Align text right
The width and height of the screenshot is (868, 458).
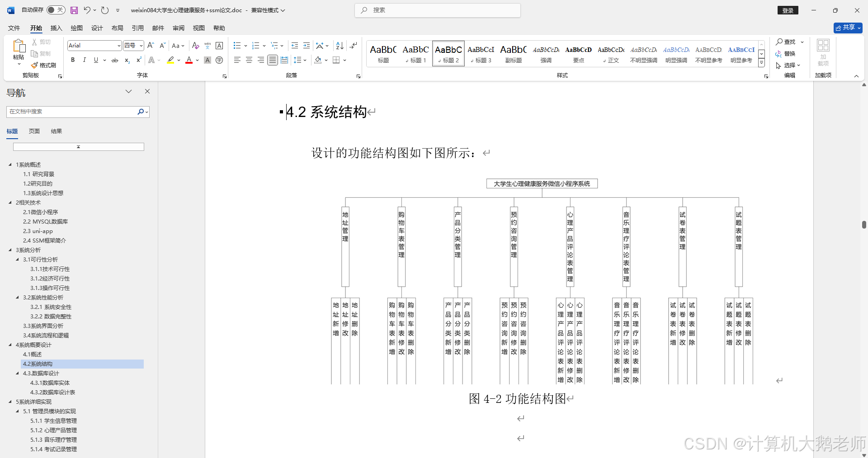click(x=260, y=60)
